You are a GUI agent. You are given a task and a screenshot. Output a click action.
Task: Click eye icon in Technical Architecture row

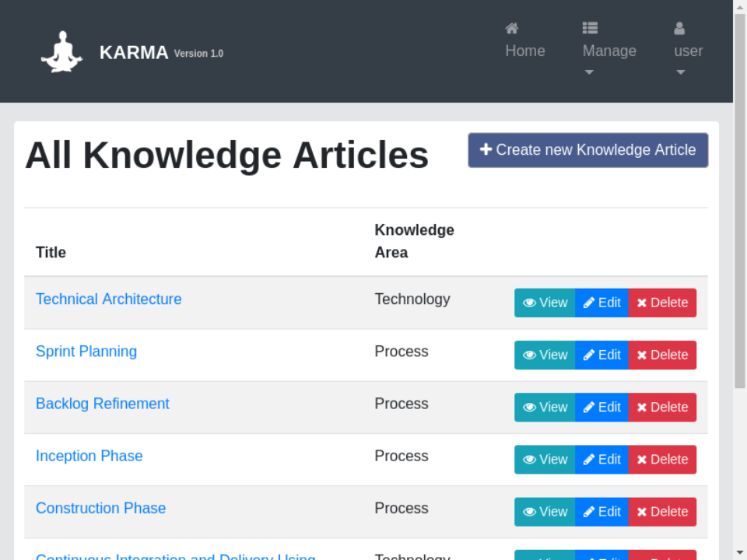tap(529, 303)
